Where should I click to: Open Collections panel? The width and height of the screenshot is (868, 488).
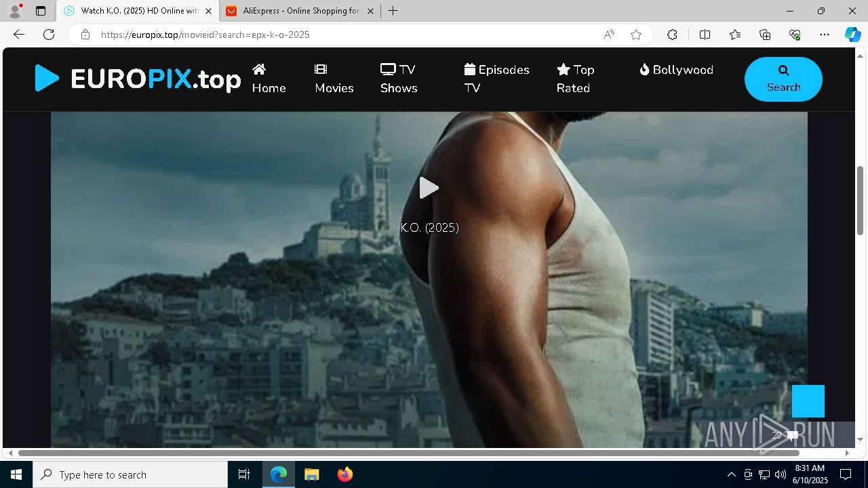765,35
